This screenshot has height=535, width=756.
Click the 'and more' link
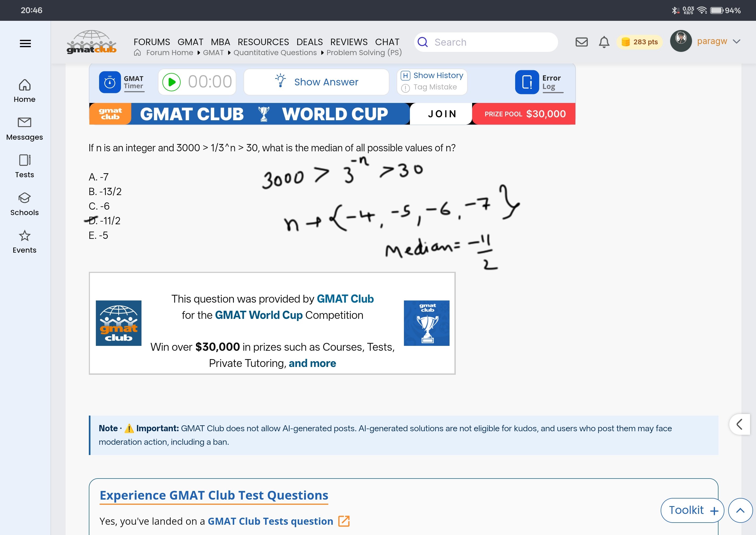312,363
